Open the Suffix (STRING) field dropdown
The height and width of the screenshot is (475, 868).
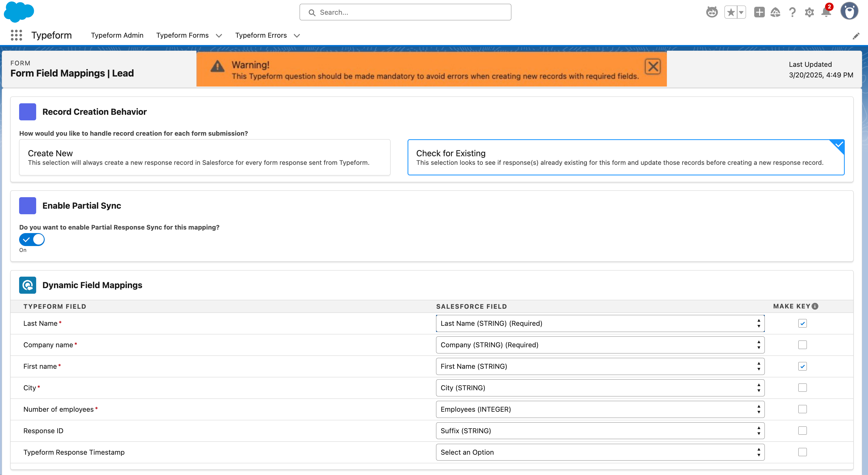pos(600,431)
